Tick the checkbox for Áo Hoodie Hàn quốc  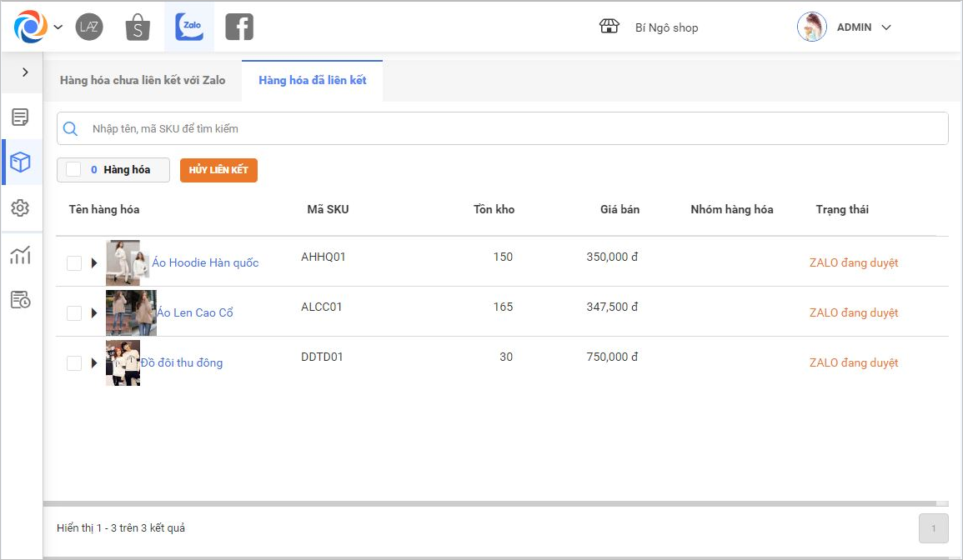point(74,263)
